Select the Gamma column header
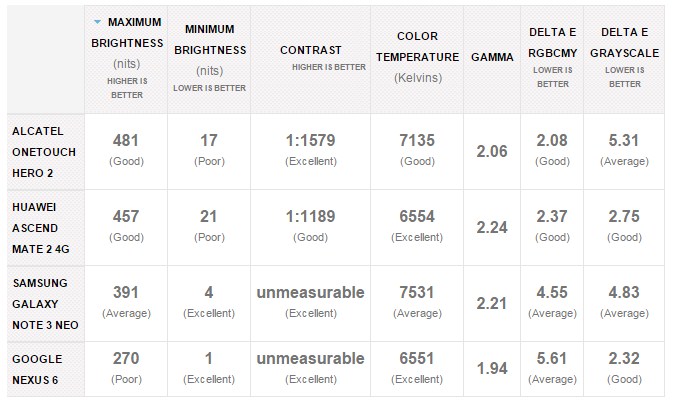Viewport: 673px width, 402px height. [492, 59]
